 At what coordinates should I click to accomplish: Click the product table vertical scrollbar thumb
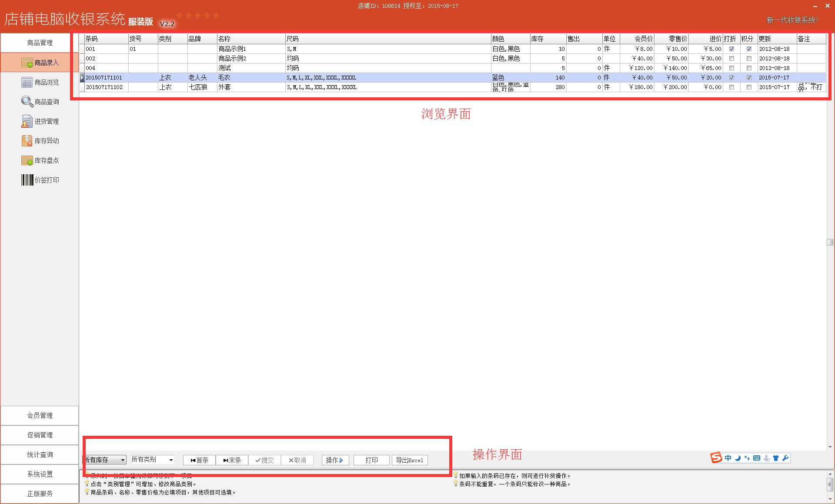click(830, 242)
